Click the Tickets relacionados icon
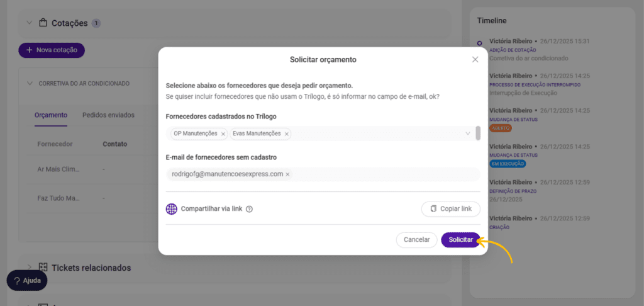This screenshot has width=644, height=306. click(43, 268)
